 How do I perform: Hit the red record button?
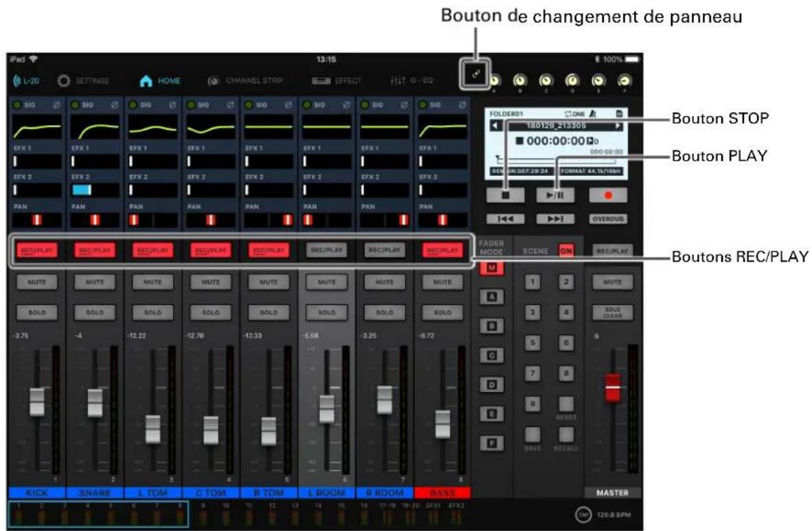pyautogui.click(x=608, y=195)
